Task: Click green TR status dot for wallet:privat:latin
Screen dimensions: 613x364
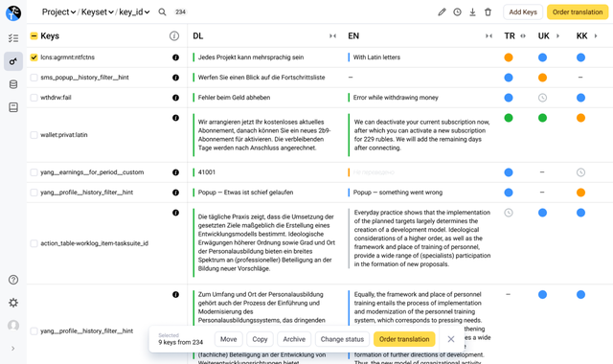Action: point(509,118)
